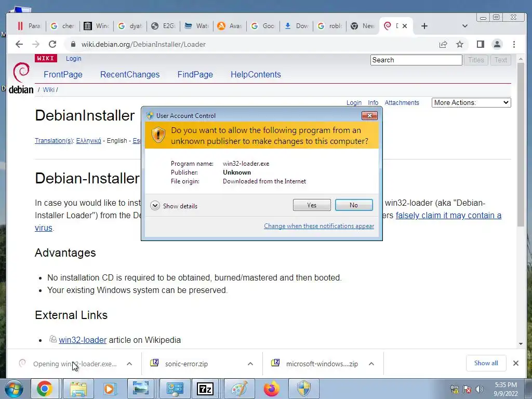Screen dimensions: 532x399
Task: Switch to the robl Google tab
Action: coord(330,26)
